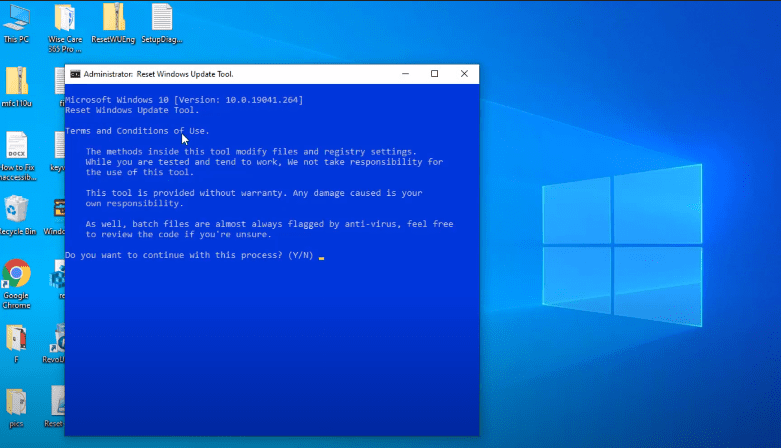This screenshot has height=448, width=781.
Task: Select the How to Fix docx file
Action: pos(17,156)
